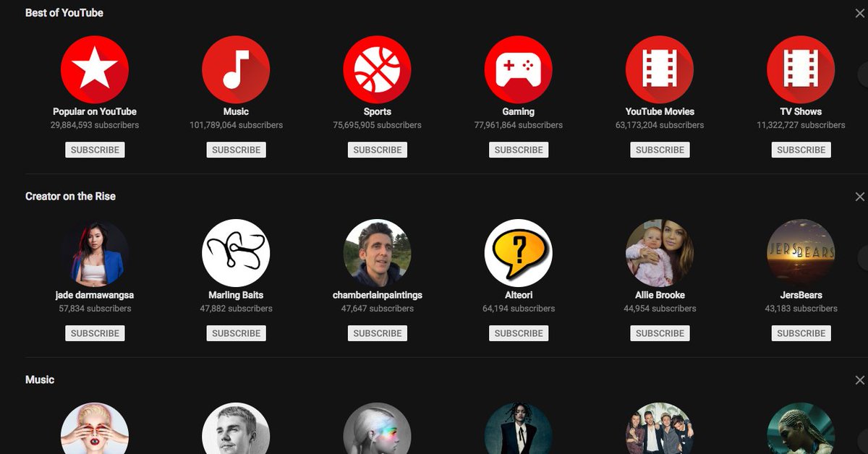Open the grey profile avatar with rainbow
This screenshot has height=454, width=868.
coord(377,429)
